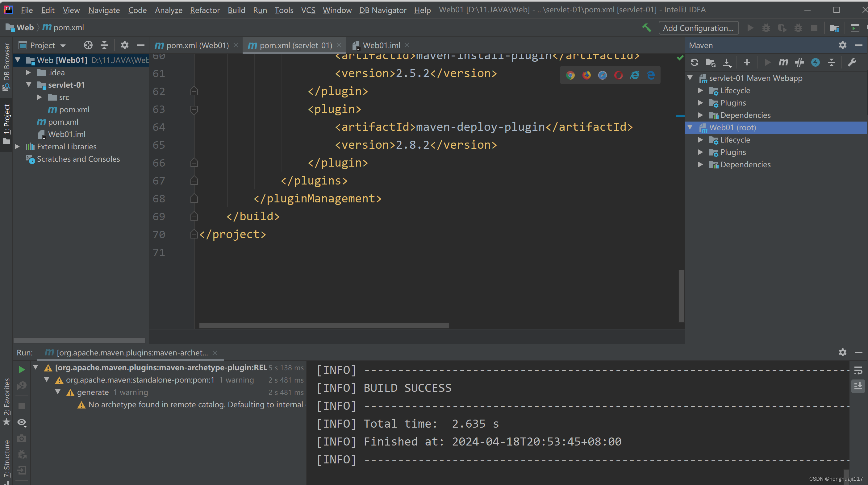Screen dimensions: 868x485
Task: Reload all Maven projects
Action: click(x=695, y=63)
